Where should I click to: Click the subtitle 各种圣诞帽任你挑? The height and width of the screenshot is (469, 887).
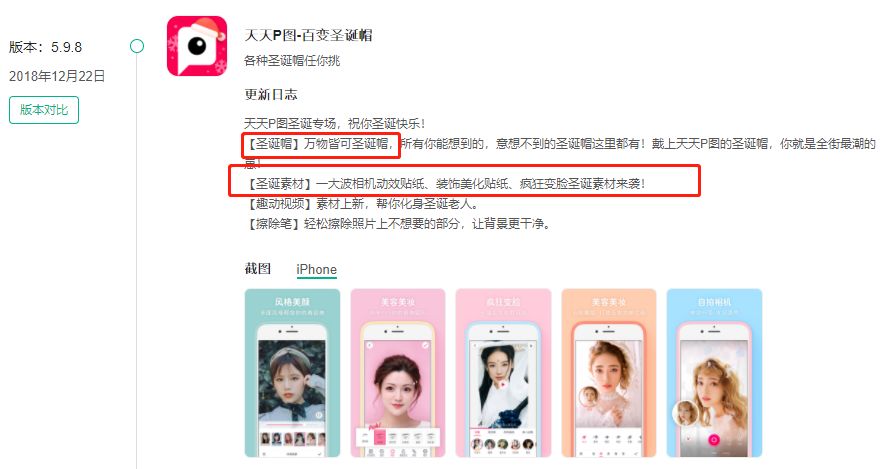pyautogui.click(x=292, y=61)
